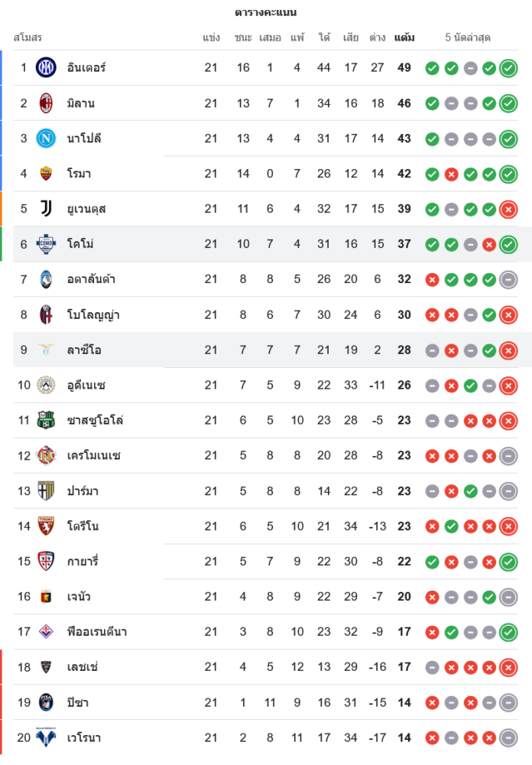532x765 pixels.
Task: Open the อตาลันต้า team link
Action: [x=91, y=279]
